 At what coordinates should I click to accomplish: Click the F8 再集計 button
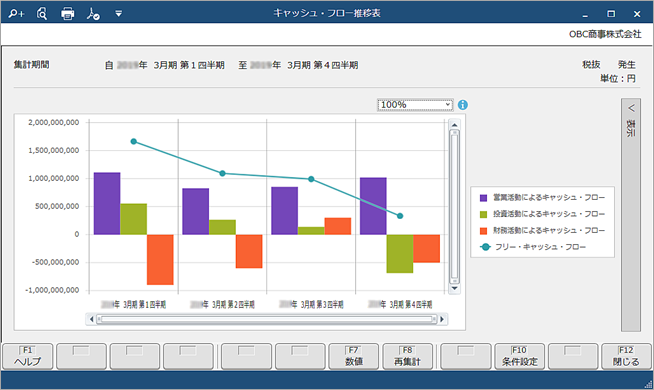coord(407,357)
